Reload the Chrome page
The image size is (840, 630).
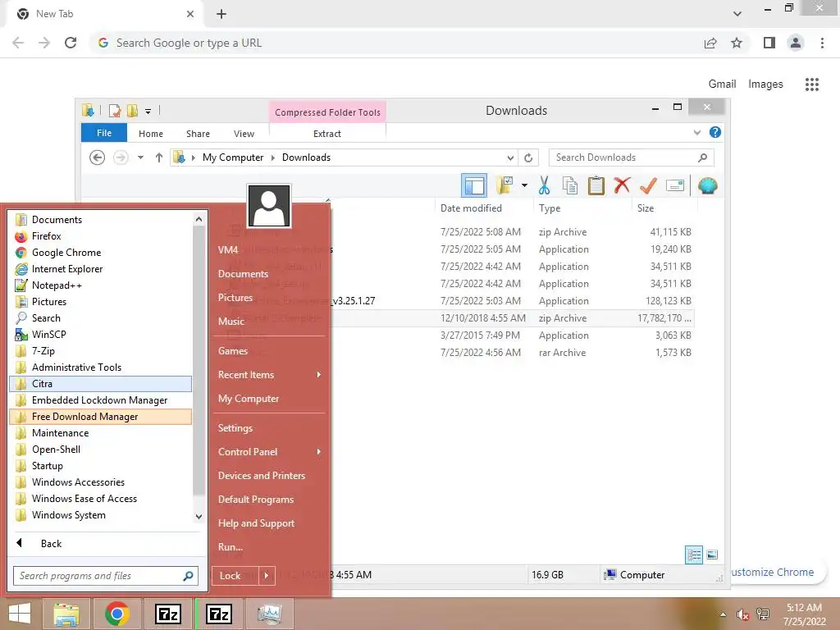(x=71, y=43)
